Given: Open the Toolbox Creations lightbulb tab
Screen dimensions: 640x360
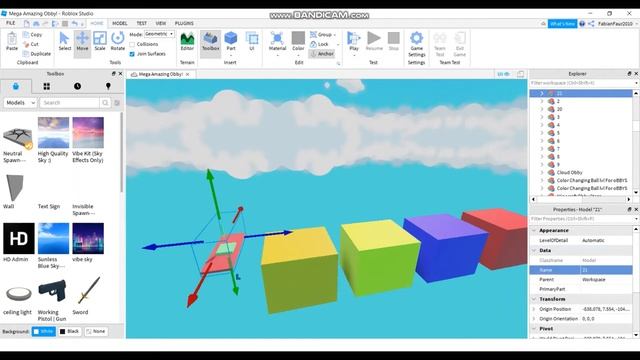Looking at the screenshot, I should point(108,86).
